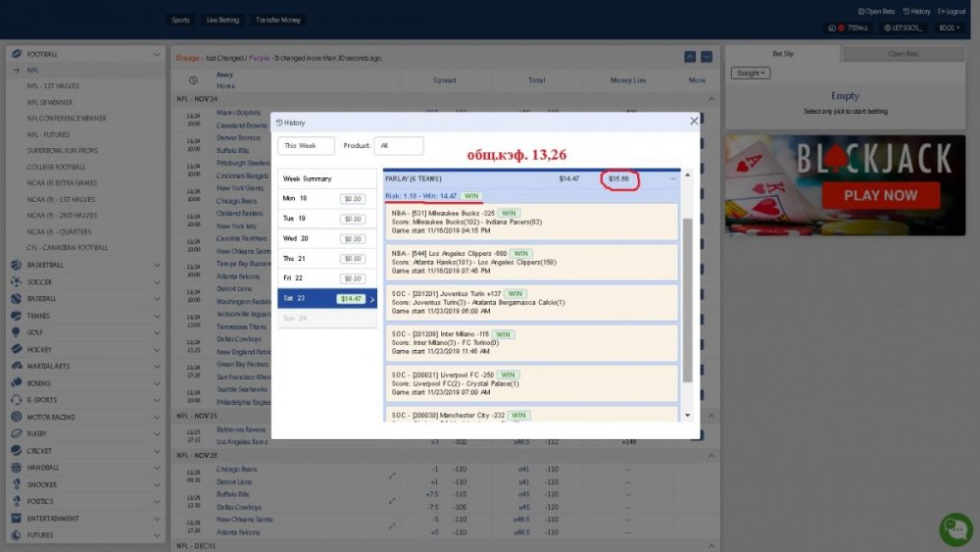Collapse the Parlay (6 Teams) entry
980x552 pixels.
[673, 178]
